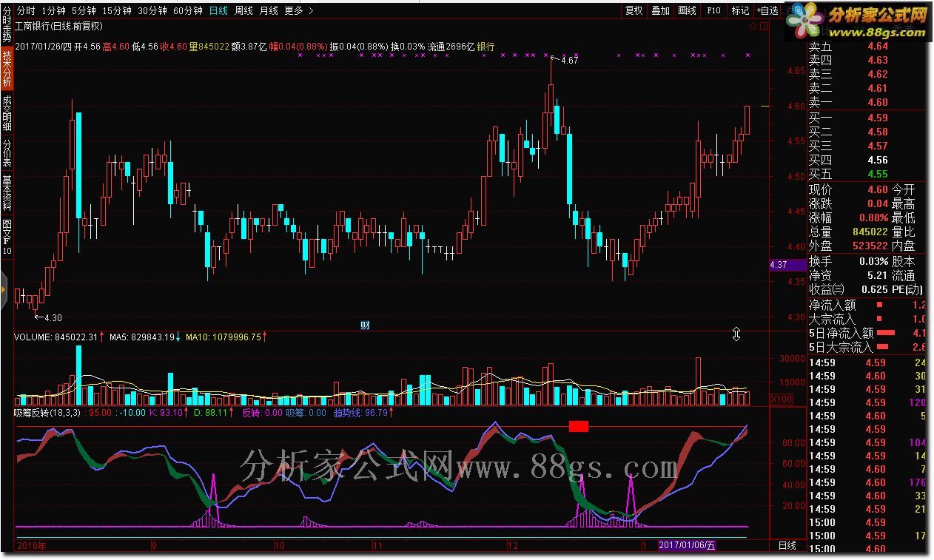The height and width of the screenshot is (560, 934).
Task: Click the MA5: 829843.19 label
Action: [x=142, y=337]
